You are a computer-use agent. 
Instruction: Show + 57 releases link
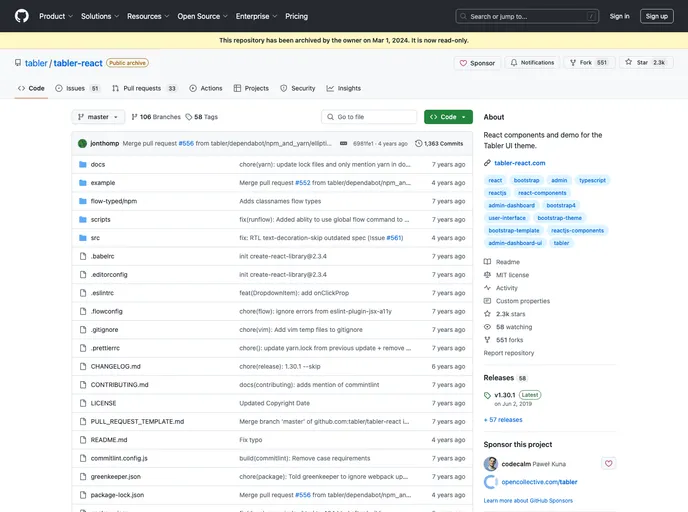point(503,420)
